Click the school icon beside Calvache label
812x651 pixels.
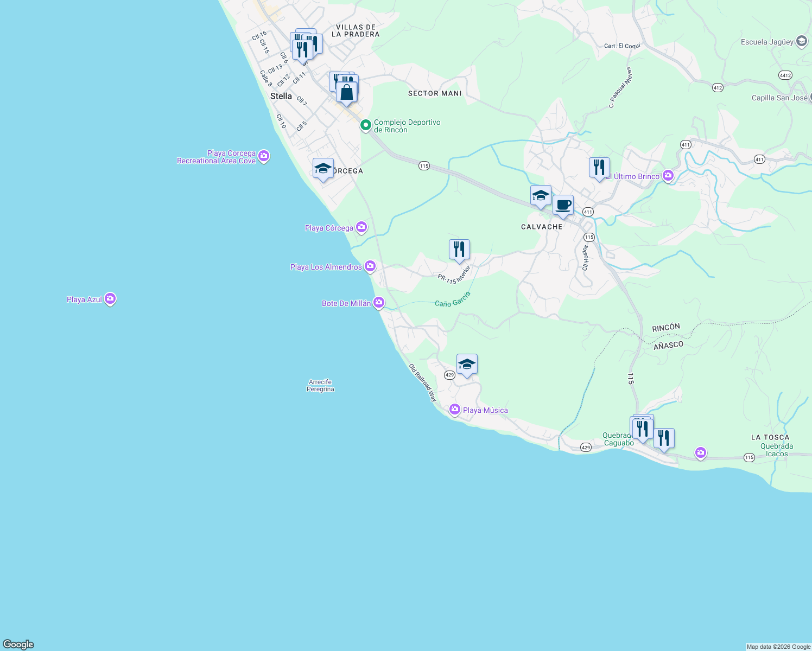click(540, 195)
